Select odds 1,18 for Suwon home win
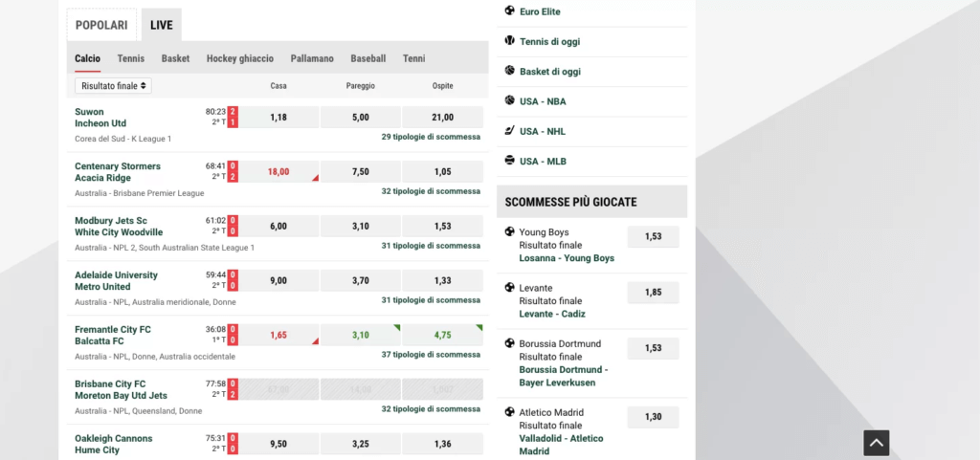980x460 pixels. [x=278, y=118]
